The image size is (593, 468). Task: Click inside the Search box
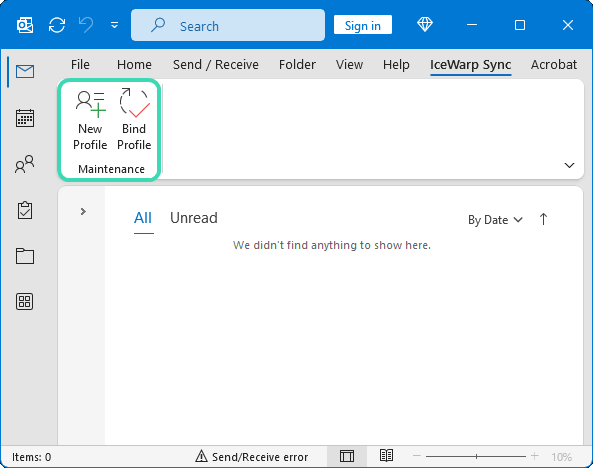[228, 25]
